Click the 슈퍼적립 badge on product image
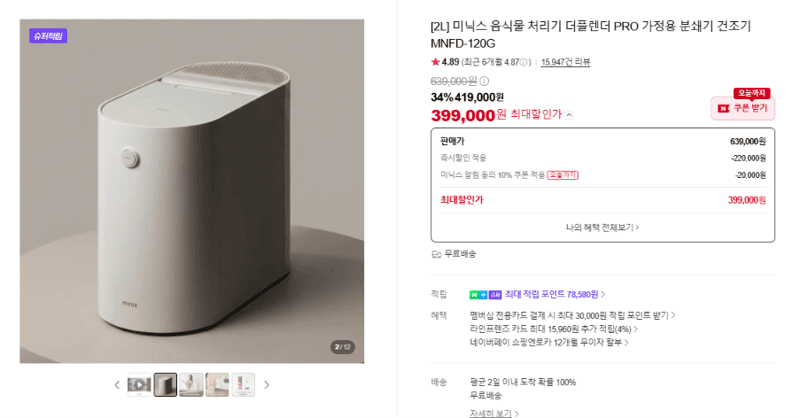800x418 pixels. tap(48, 36)
